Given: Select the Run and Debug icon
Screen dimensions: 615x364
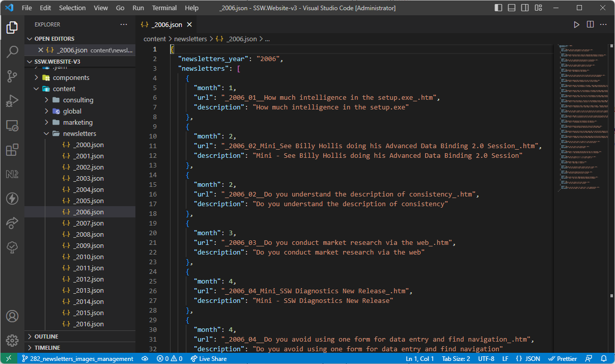Looking at the screenshot, I should [12, 101].
